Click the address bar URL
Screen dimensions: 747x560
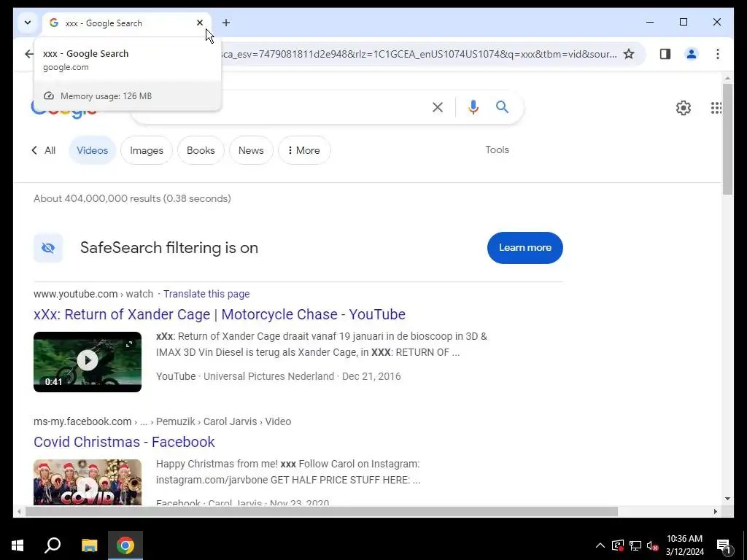coord(418,54)
